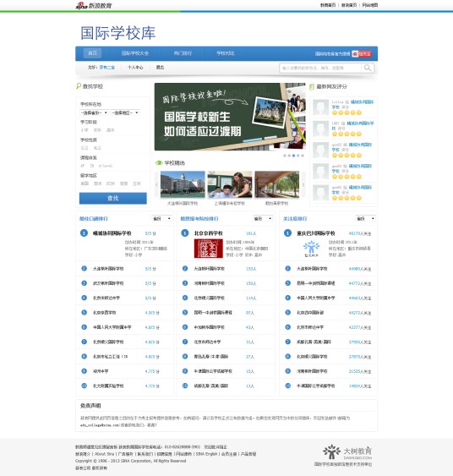Click the Weibo follow icon in navigation bar

point(355,54)
